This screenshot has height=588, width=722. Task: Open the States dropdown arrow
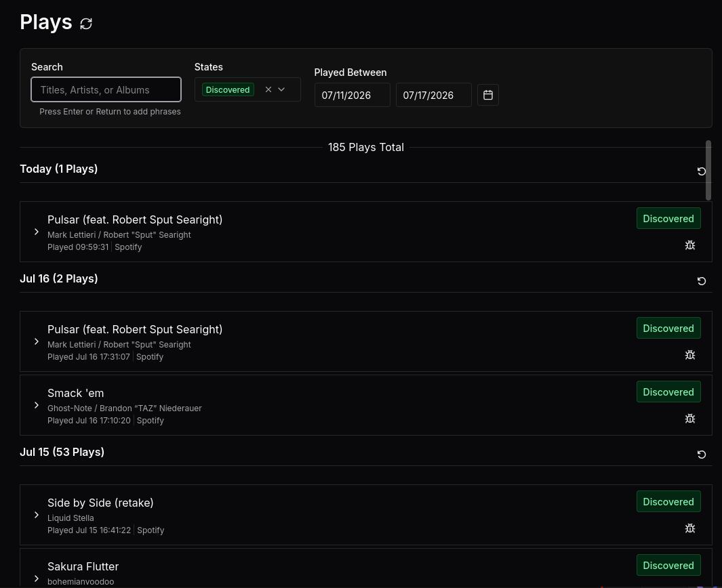coord(281,89)
